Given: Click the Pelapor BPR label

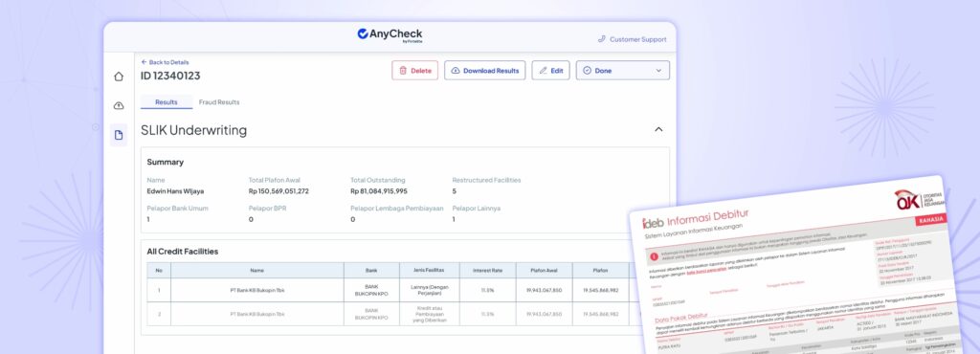Looking at the screenshot, I should tap(268, 208).
